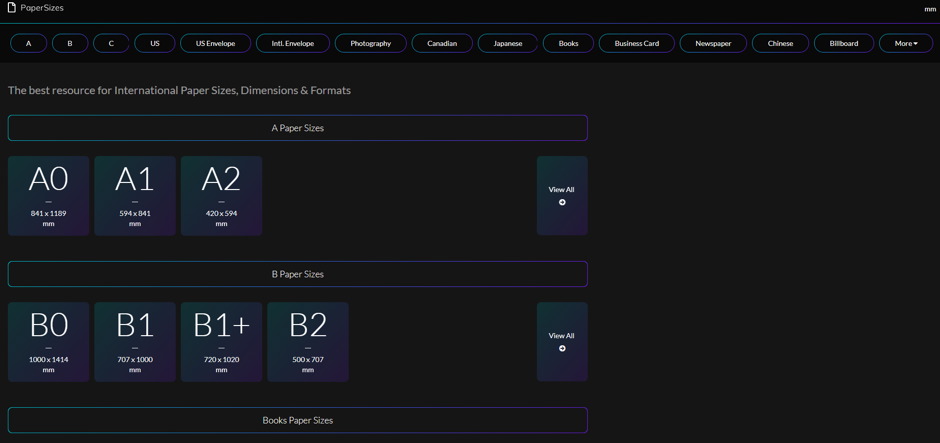Open the B1+ paper size card
The image size is (940, 443).
coord(221,342)
